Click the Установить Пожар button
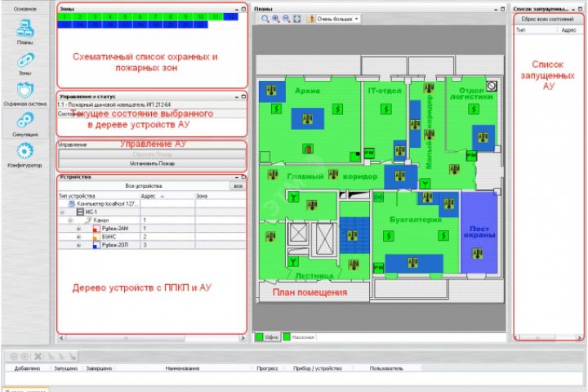Viewport: 588px width, 392px height. 152,163
